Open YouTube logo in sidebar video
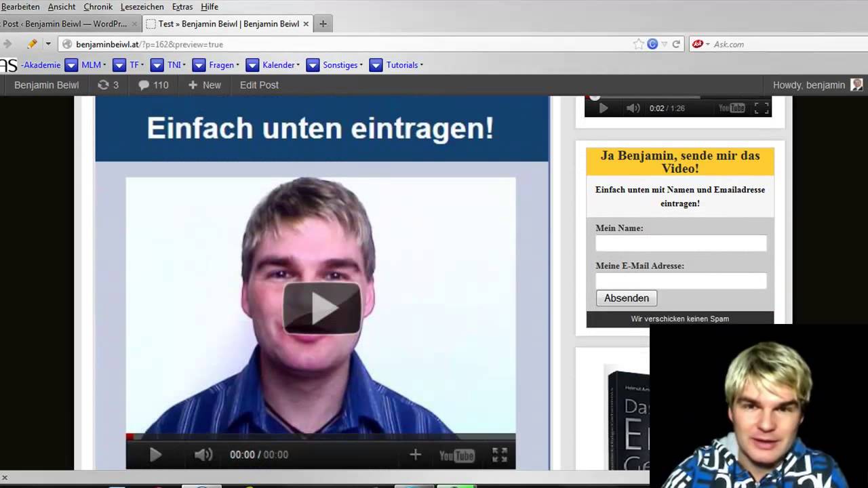 732,108
